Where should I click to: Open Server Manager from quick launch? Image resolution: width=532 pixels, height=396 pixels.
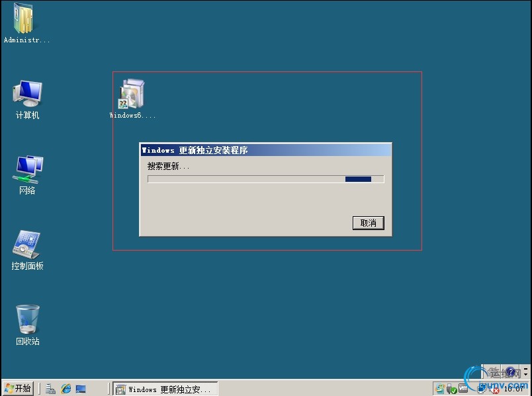coord(50,389)
